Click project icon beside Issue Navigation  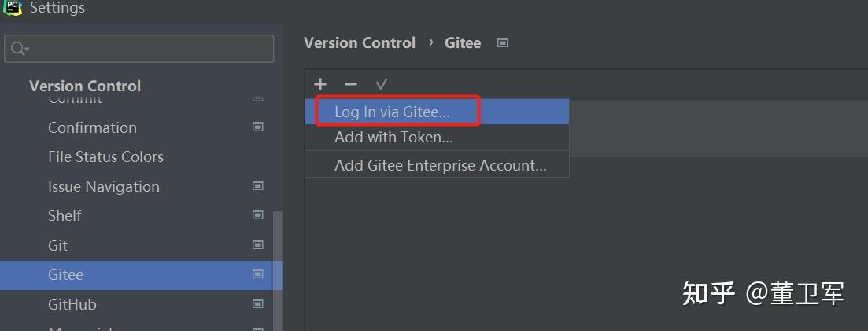[x=257, y=186]
